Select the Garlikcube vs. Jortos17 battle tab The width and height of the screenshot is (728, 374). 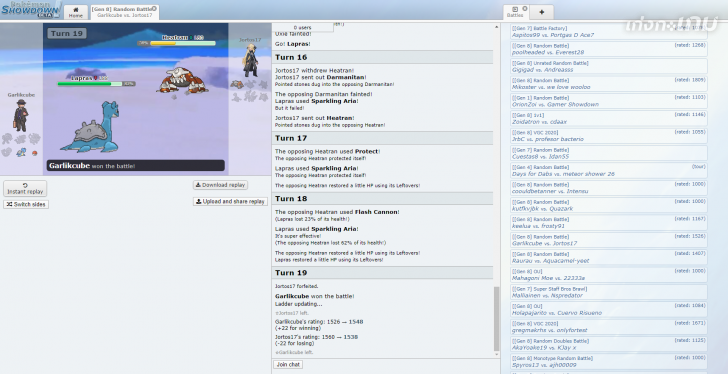tap(124, 12)
